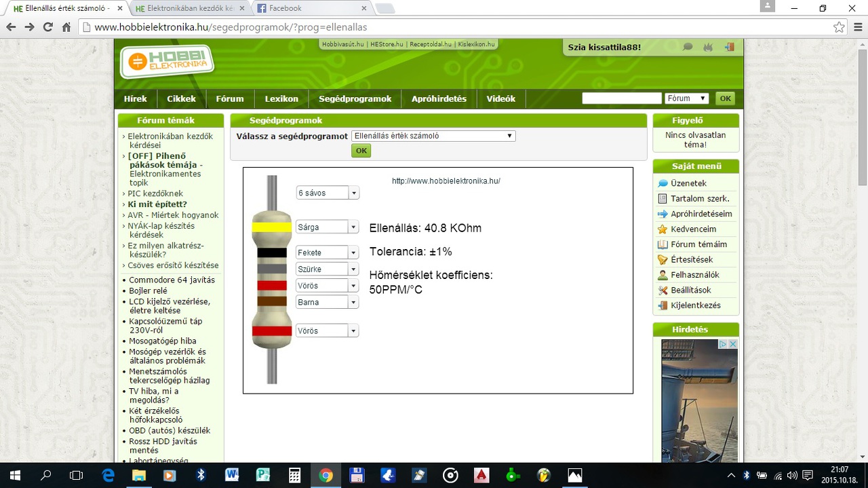The image size is (868, 488).
Task: Open the Barna tolerance band dropdown
Action: point(328,302)
